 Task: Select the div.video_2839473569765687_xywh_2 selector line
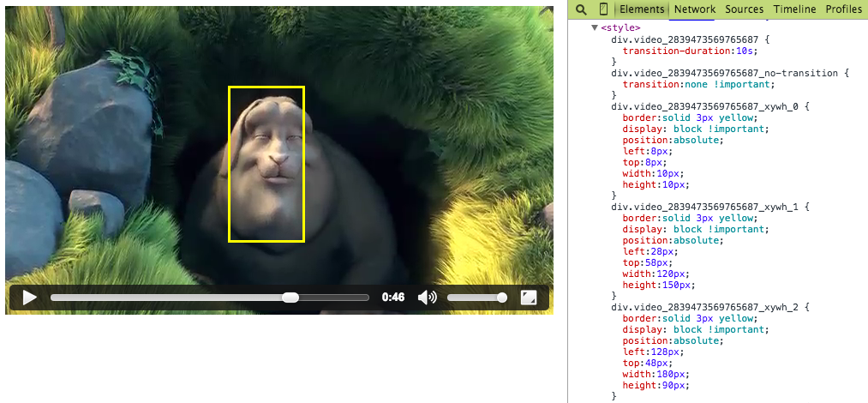[710, 307]
